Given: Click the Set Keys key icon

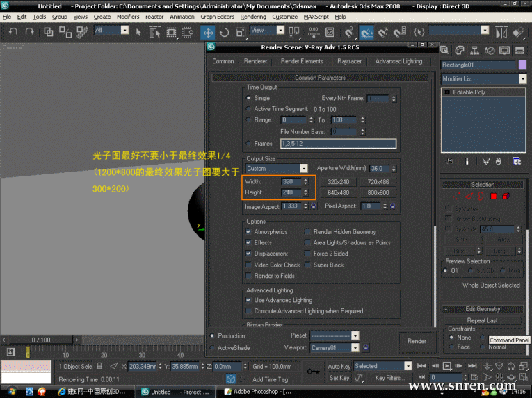Looking at the screenshot, I should (x=312, y=372).
